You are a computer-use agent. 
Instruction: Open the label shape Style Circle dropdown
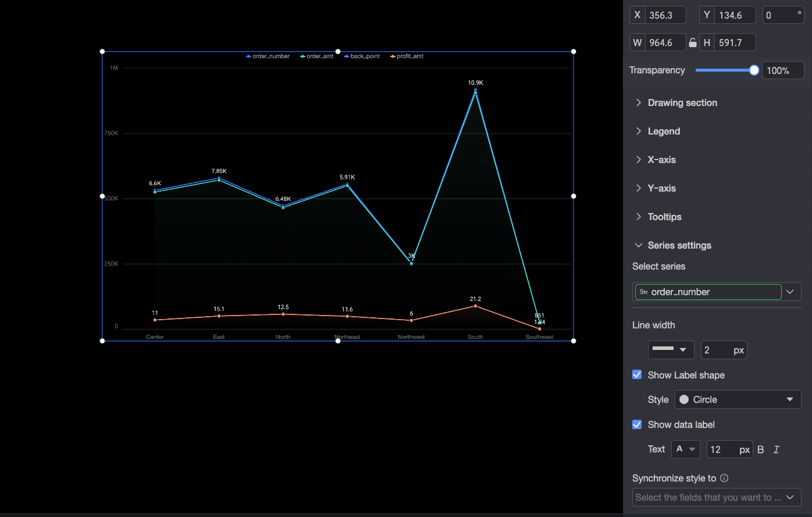(738, 399)
